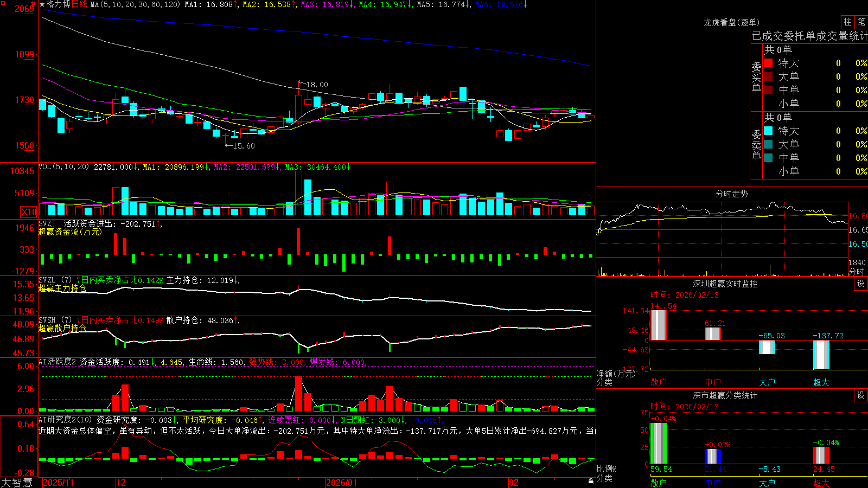Click the 强势线: 3.000 label

[277, 362]
